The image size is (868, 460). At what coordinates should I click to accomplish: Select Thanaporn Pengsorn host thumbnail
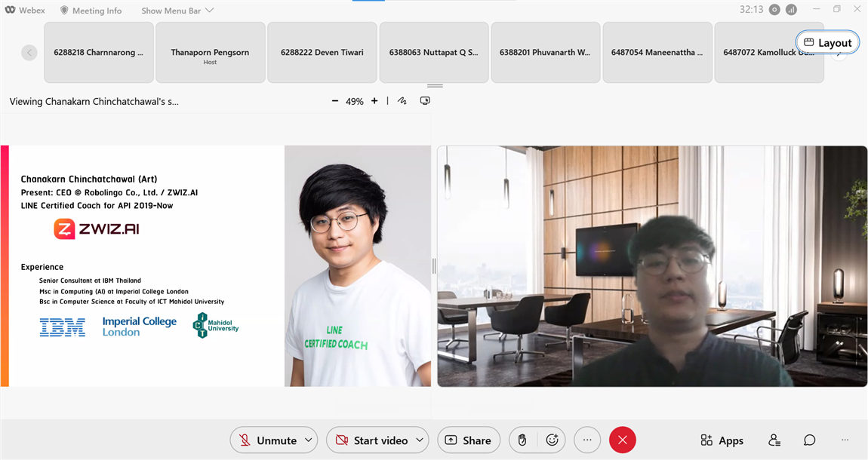click(x=210, y=53)
